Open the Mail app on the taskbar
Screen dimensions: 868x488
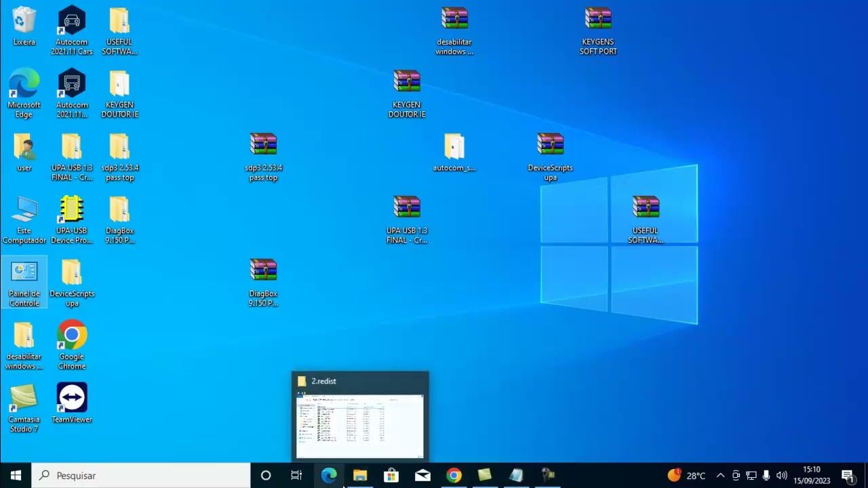(x=422, y=475)
